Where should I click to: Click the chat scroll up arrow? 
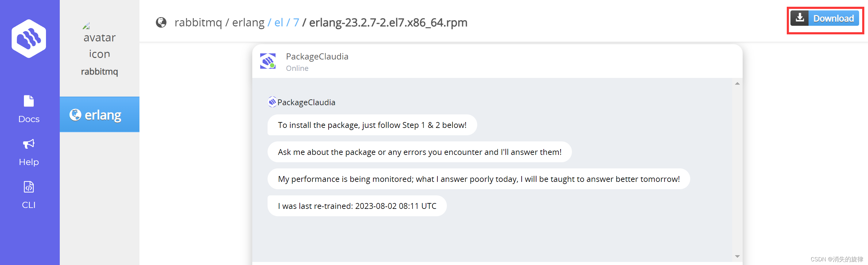737,84
